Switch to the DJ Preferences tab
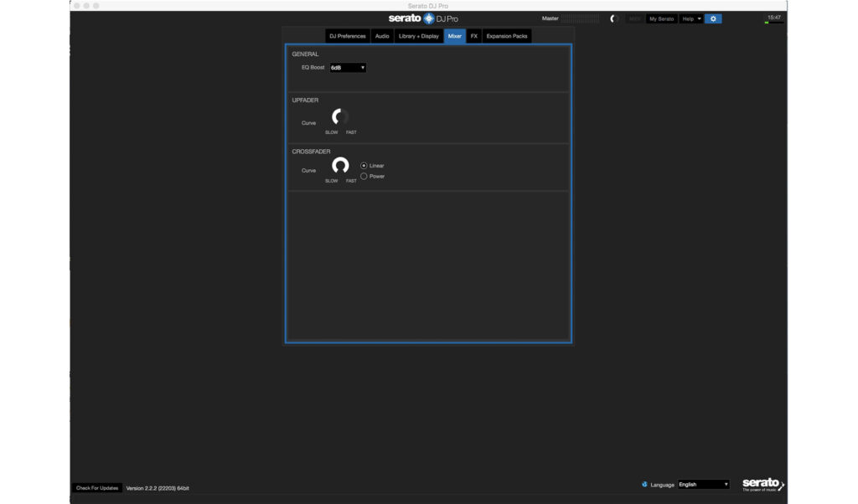 348,36
